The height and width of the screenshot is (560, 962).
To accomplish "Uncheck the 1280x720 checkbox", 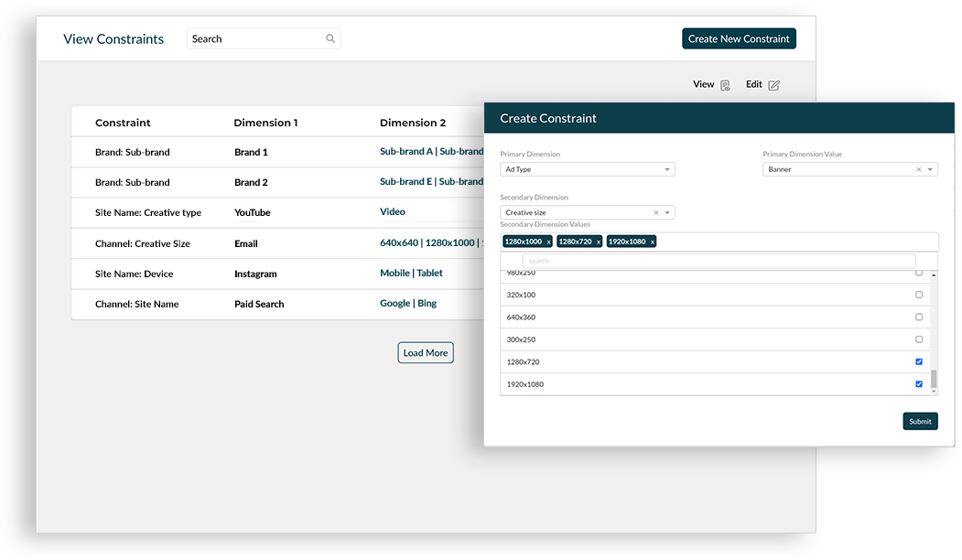I will tap(918, 361).
